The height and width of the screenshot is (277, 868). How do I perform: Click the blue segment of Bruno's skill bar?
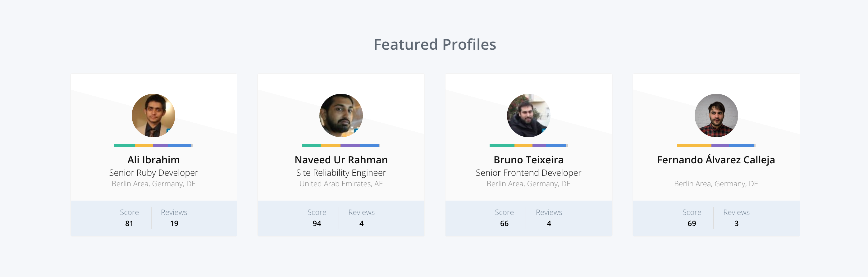pos(556,146)
